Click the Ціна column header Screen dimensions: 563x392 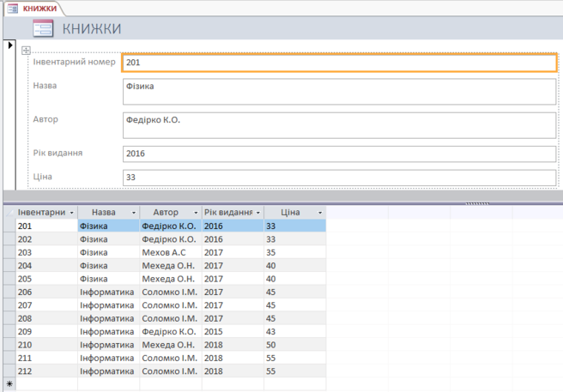coord(294,213)
